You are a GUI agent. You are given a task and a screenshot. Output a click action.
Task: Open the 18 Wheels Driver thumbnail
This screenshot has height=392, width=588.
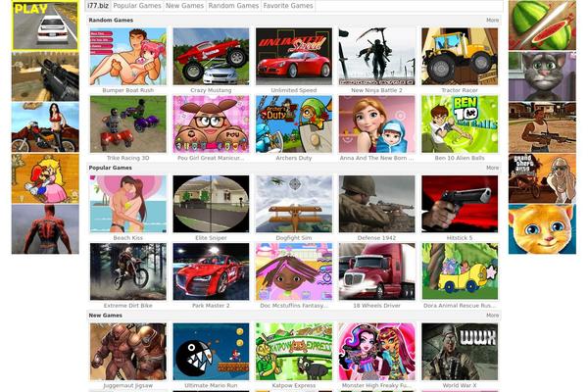pos(376,271)
